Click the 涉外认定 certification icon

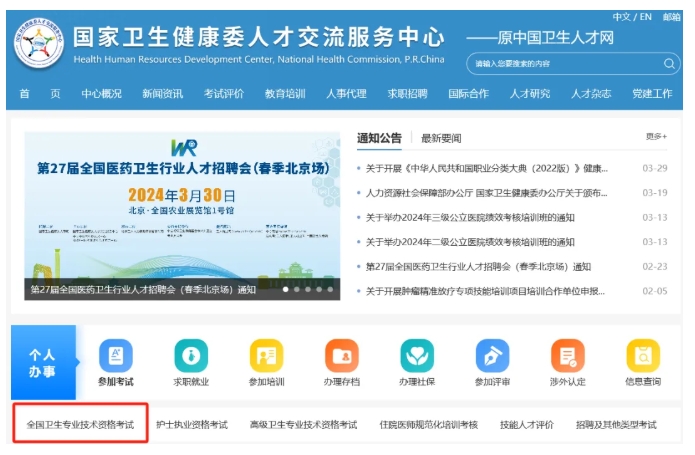point(567,357)
